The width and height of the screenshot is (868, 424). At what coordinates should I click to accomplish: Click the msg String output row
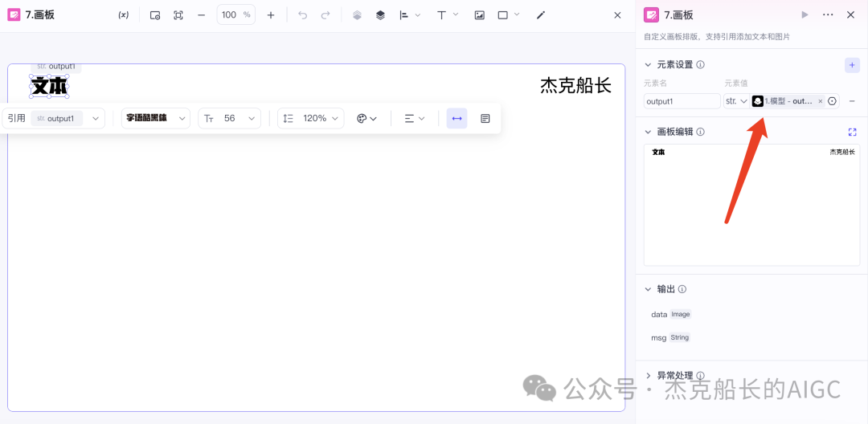pos(671,337)
